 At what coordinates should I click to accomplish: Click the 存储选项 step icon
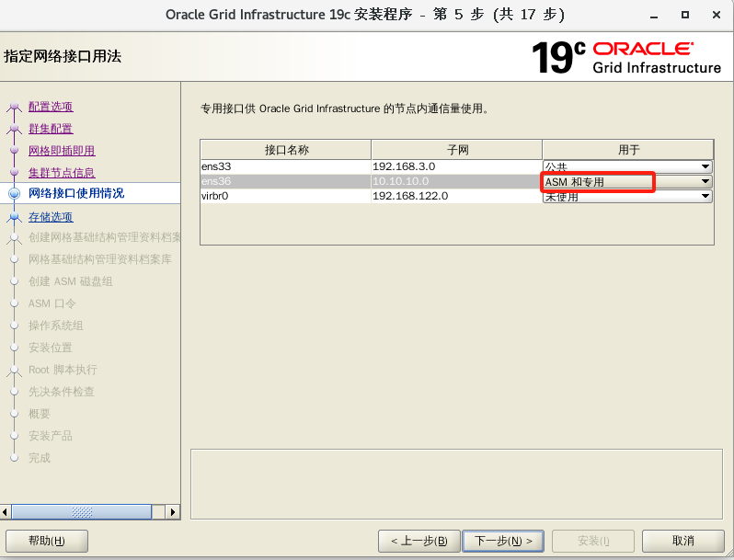pos(14,218)
